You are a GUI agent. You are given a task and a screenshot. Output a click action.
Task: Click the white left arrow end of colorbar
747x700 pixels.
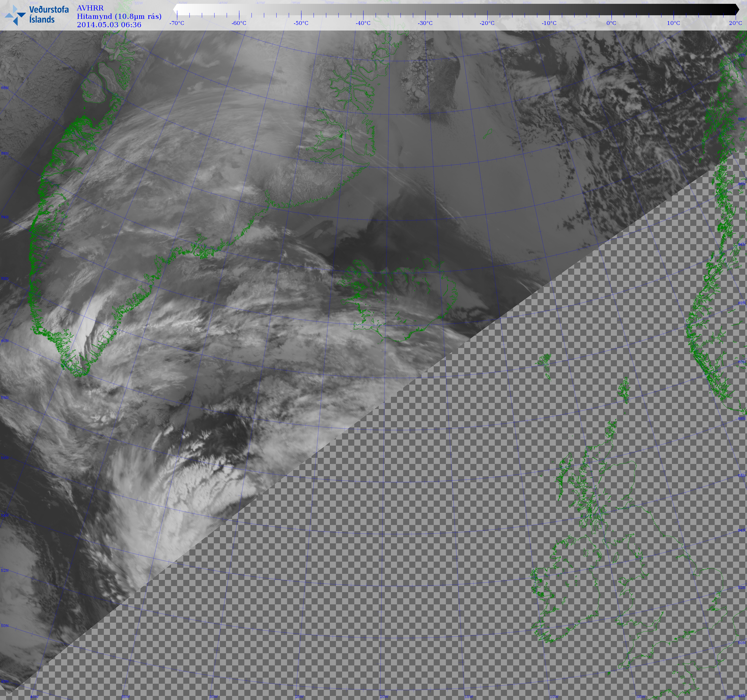(x=175, y=10)
